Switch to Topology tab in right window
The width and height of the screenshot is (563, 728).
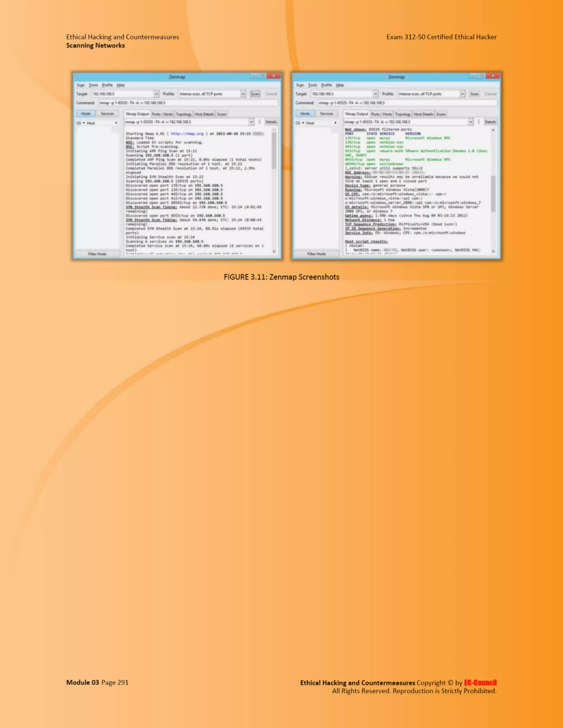pos(403,114)
